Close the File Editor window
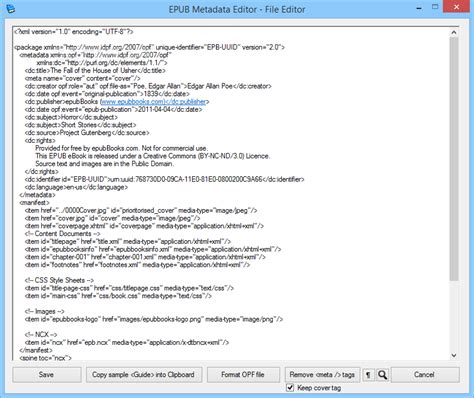 point(456,7)
